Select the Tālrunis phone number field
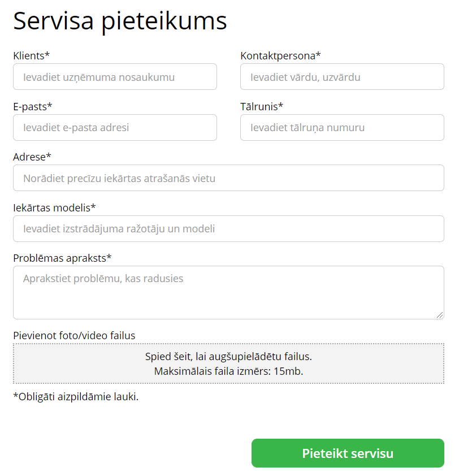459x476 pixels. coord(342,128)
